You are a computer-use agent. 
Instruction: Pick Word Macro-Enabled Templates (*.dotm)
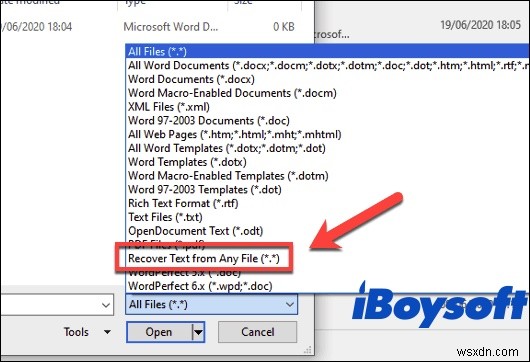tap(327, 176)
